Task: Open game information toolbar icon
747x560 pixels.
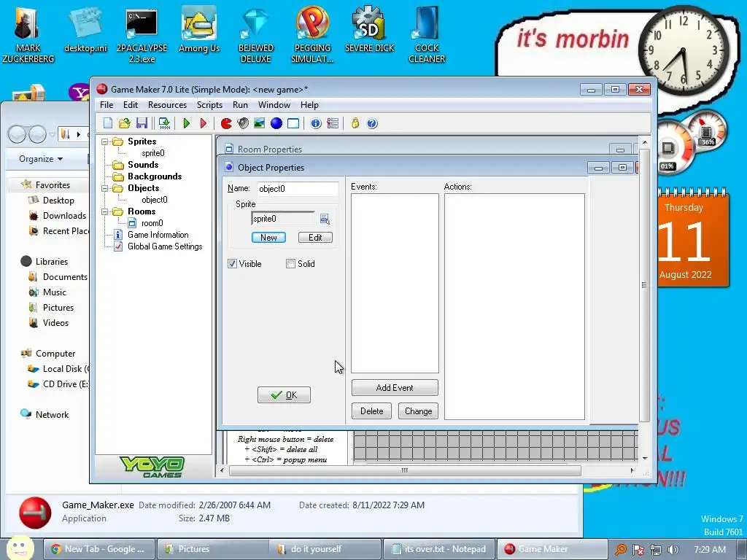Action: (316, 123)
